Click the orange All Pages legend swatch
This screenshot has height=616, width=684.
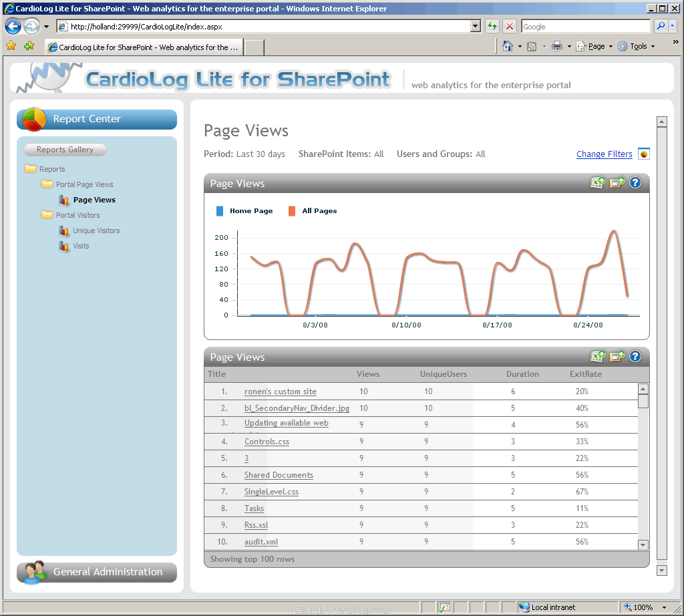(x=292, y=211)
